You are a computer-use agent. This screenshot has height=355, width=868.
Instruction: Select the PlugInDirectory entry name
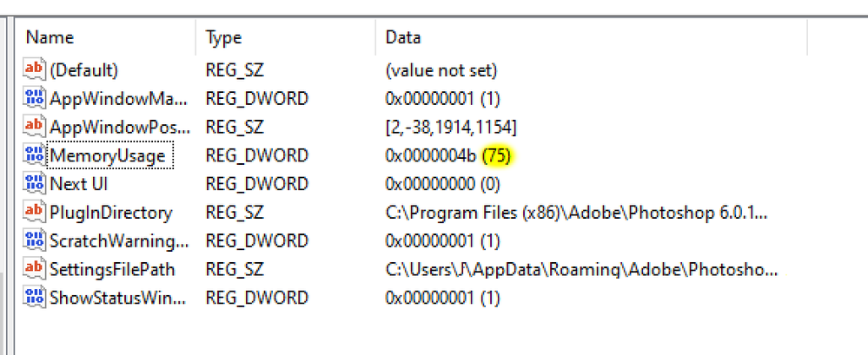click(x=111, y=213)
